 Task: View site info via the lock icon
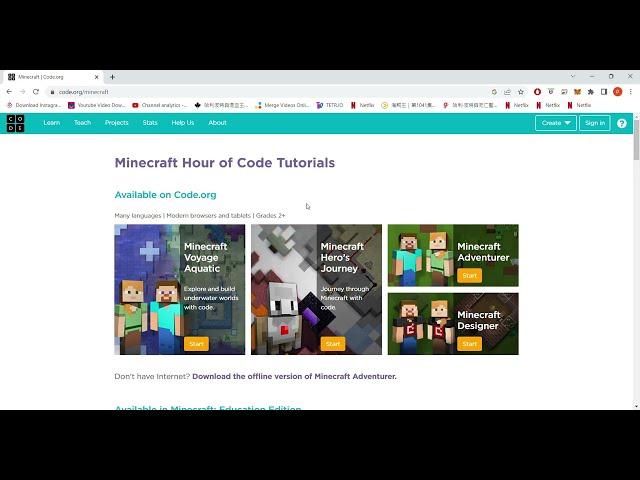click(x=52, y=92)
